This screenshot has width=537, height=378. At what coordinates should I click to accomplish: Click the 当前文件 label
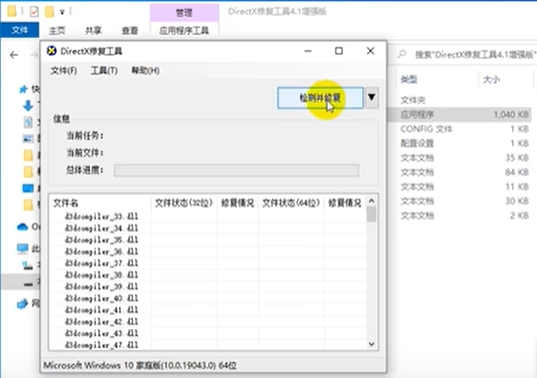click(x=85, y=153)
